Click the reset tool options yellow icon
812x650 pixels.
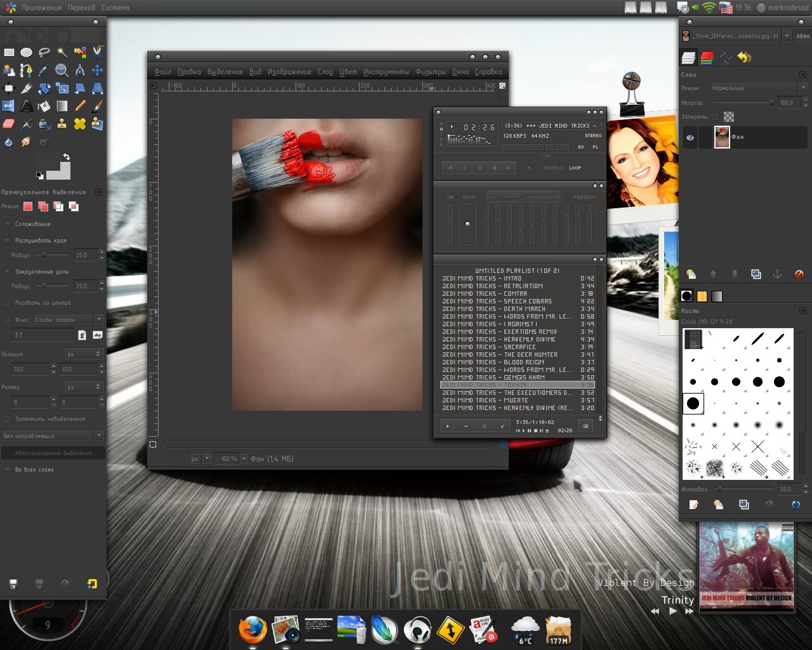pyautogui.click(x=93, y=583)
